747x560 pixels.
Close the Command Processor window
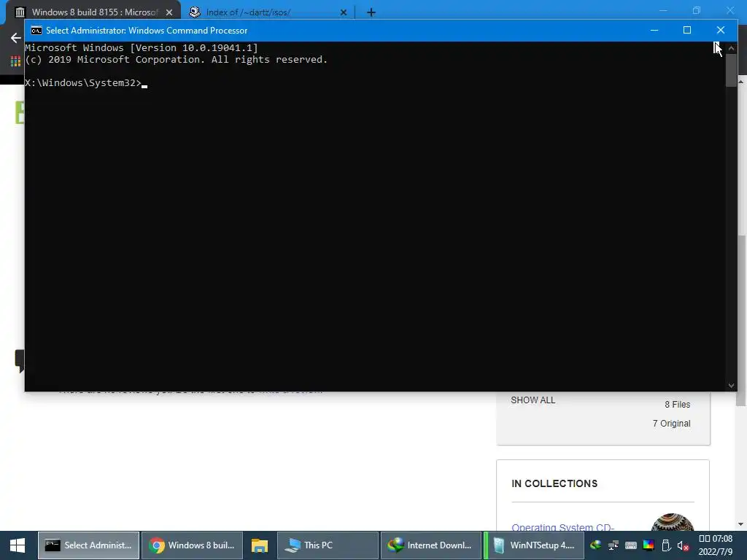[x=720, y=30]
